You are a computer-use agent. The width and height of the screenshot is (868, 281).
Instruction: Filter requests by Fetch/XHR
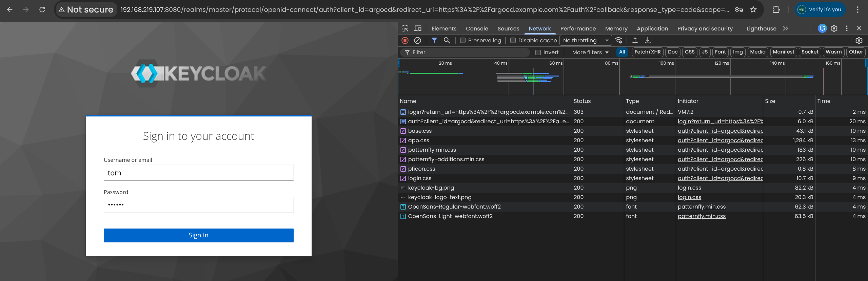pyautogui.click(x=647, y=52)
